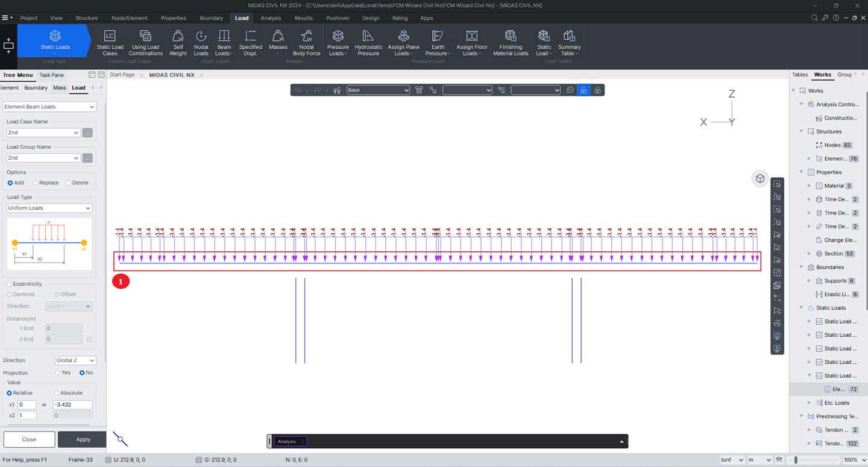
Task: Enable the Eccentricity checkbox
Action: pyautogui.click(x=9, y=284)
